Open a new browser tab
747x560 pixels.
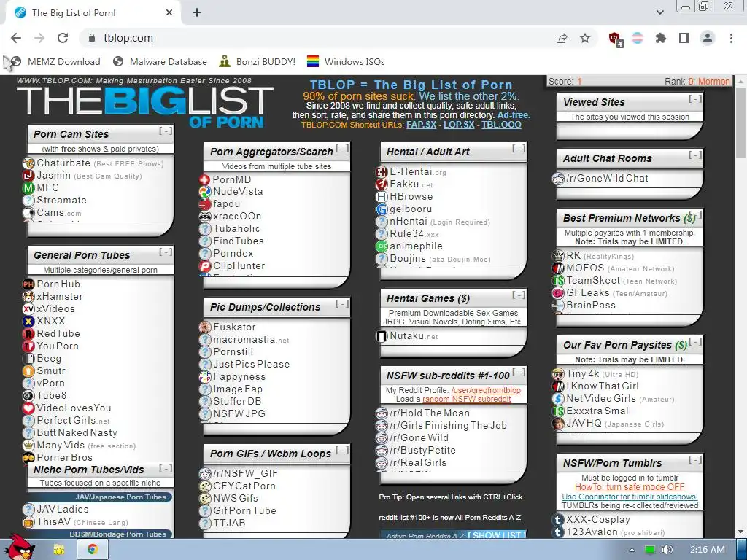197,13
